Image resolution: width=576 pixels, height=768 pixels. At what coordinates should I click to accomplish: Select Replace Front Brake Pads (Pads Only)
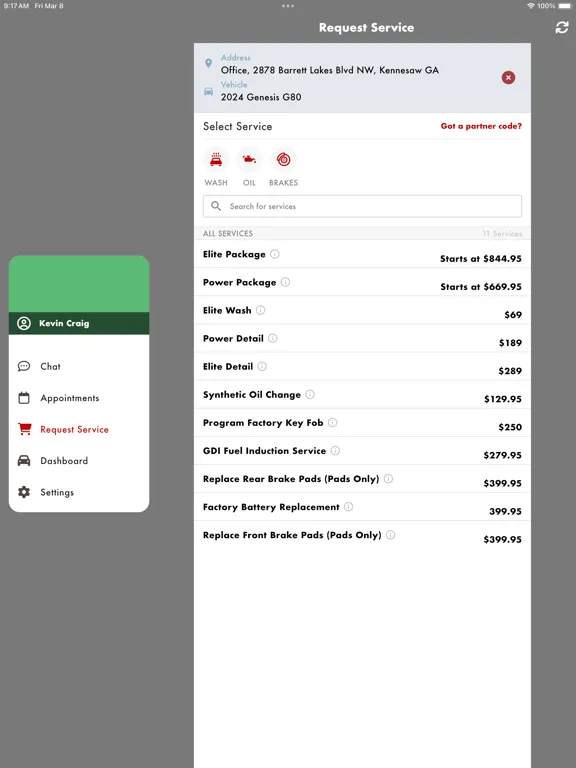coord(362,535)
